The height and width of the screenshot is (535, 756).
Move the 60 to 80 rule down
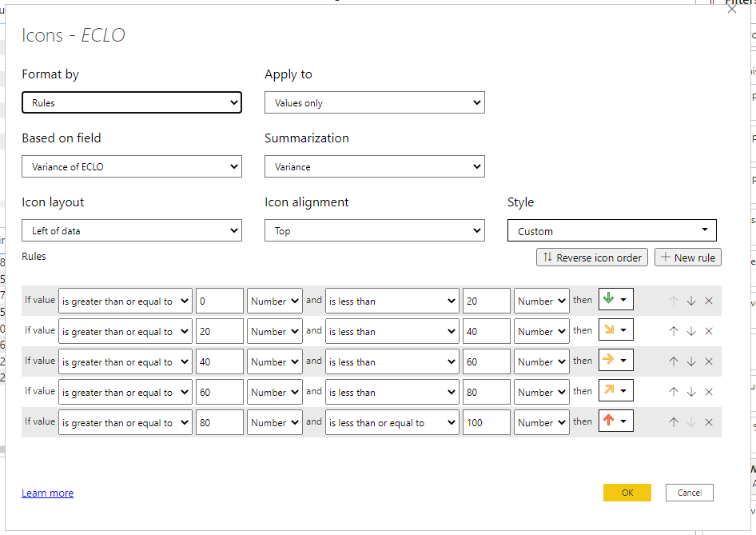pyautogui.click(x=691, y=392)
